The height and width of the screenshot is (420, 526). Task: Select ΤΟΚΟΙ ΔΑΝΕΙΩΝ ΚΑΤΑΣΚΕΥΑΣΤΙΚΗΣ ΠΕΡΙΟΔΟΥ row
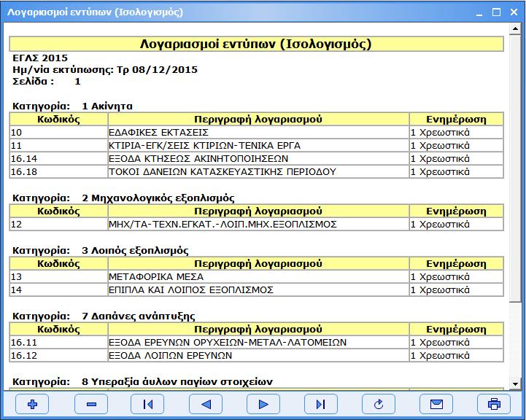pyautogui.click(x=257, y=171)
